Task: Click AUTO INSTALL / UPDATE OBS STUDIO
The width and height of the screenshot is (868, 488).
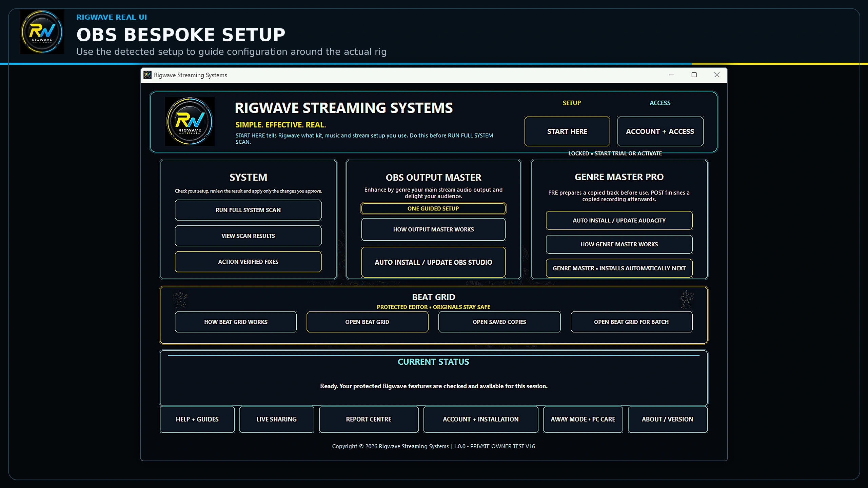Action: click(433, 262)
